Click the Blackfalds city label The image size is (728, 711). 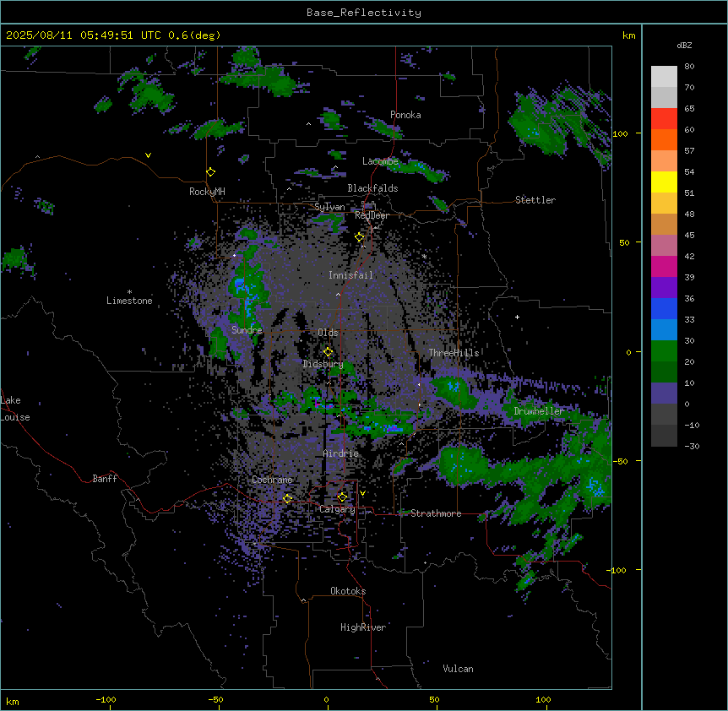(x=372, y=188)
